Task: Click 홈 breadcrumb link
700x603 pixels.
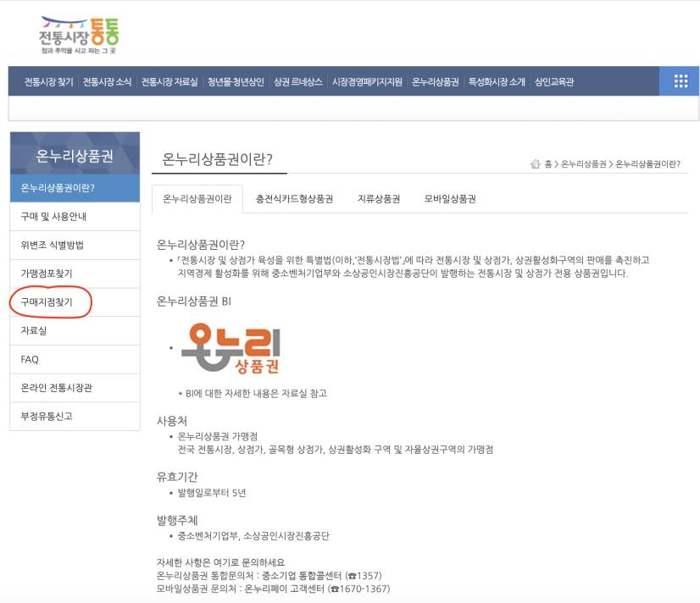Action: click(x=547, y=164)
